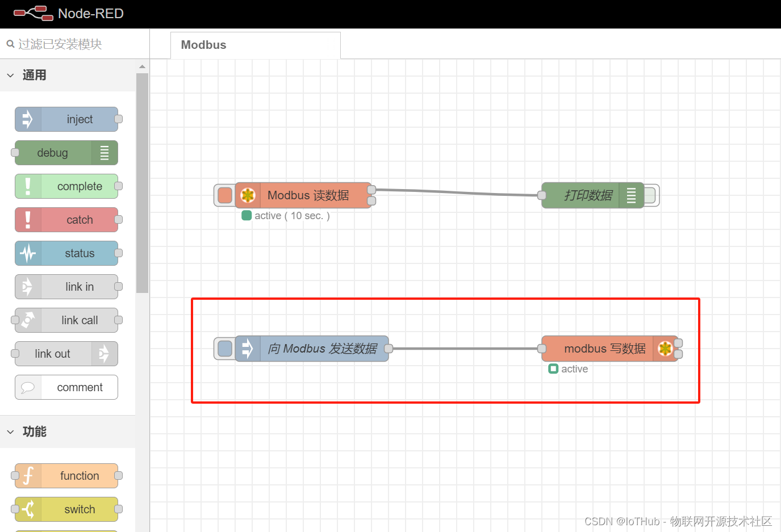Select the wire from 发送数据 to 写数据
The width and height of the screenshot is (781, 532).
coord(465,349)
